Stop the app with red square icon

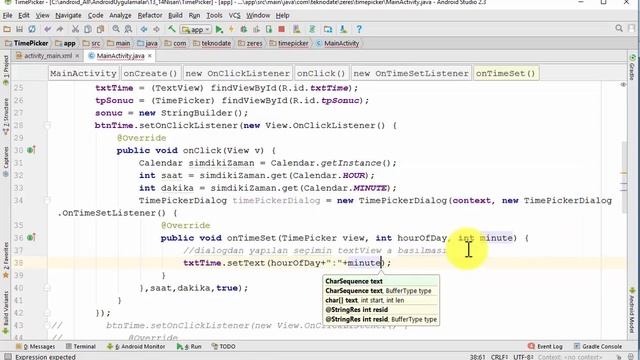281,29
